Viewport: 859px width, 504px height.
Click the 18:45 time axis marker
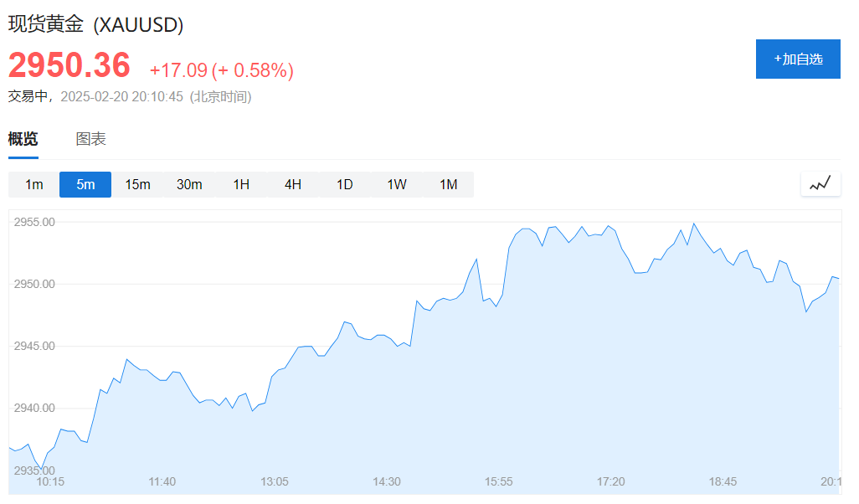pyautogui.click(x=723, y=481)
